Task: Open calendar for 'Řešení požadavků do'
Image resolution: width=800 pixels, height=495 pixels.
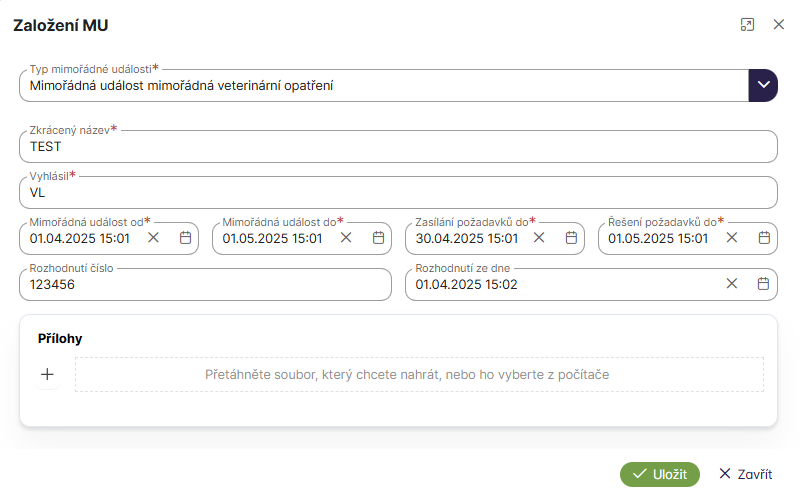Action: coord(764,238)
